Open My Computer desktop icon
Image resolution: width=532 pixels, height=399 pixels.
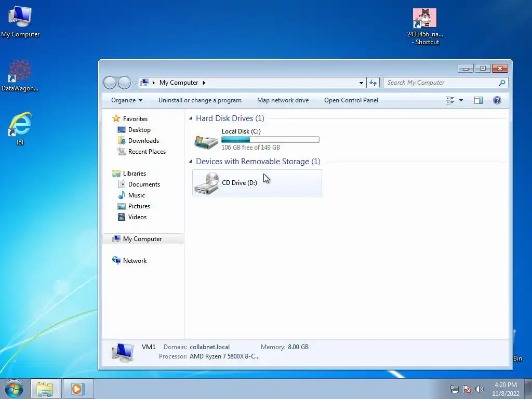pyautogui.click(x=20, y=21)
